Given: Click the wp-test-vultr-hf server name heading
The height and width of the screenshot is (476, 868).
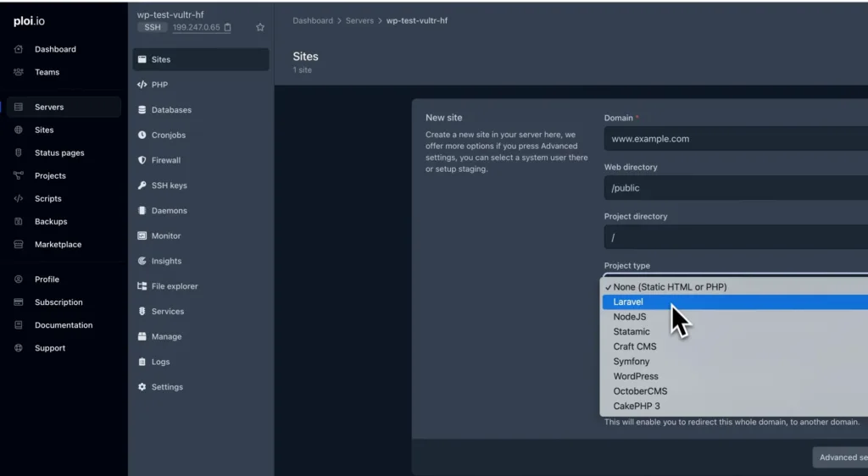Looking at the screenshot, I should [170, 15].
